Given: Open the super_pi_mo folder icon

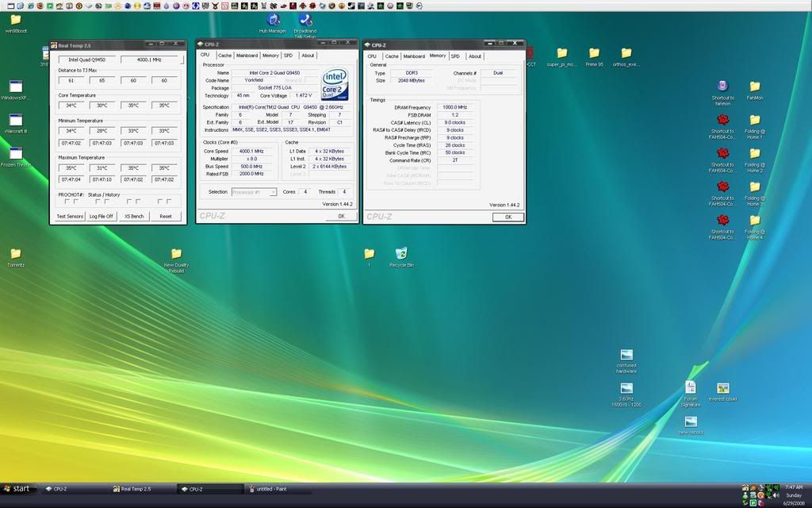Looking at the screenshot, I should point(562,57).
